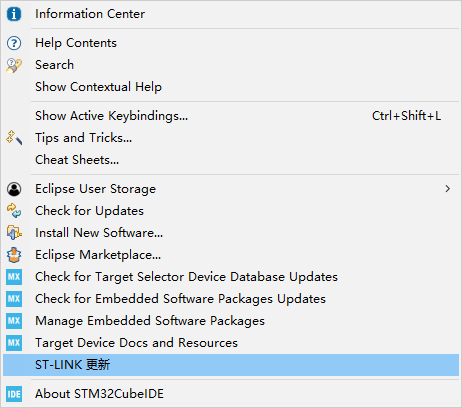Click the Eclipse User Storage person icon
The image size is (462, 408).
pyautogui.click(x=14, y=189)
